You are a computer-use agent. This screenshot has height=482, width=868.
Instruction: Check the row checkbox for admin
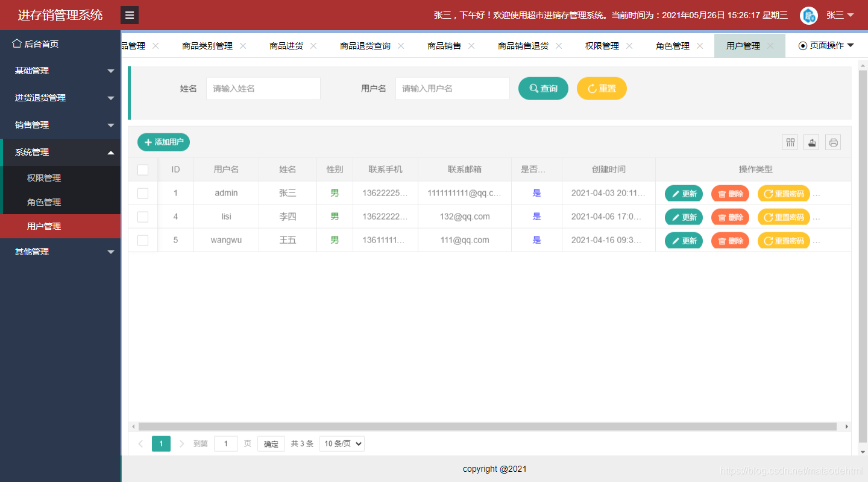point(143,193)
